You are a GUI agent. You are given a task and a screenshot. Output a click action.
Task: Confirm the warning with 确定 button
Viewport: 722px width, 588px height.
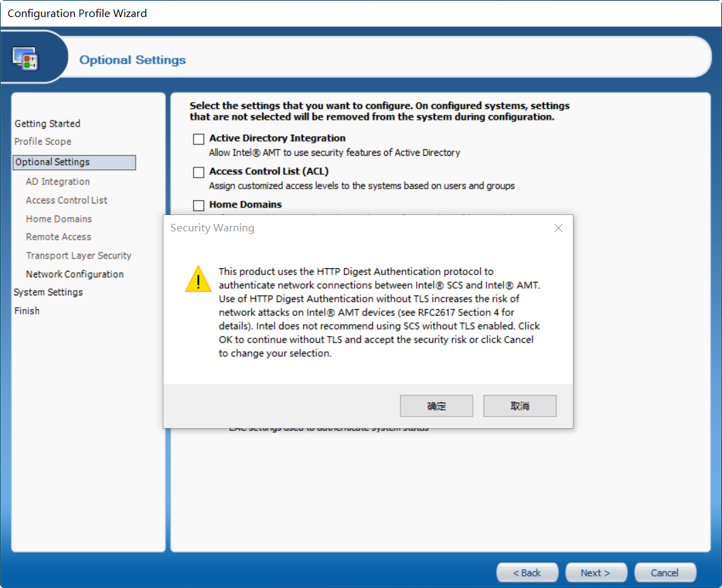tap(436, 406)
